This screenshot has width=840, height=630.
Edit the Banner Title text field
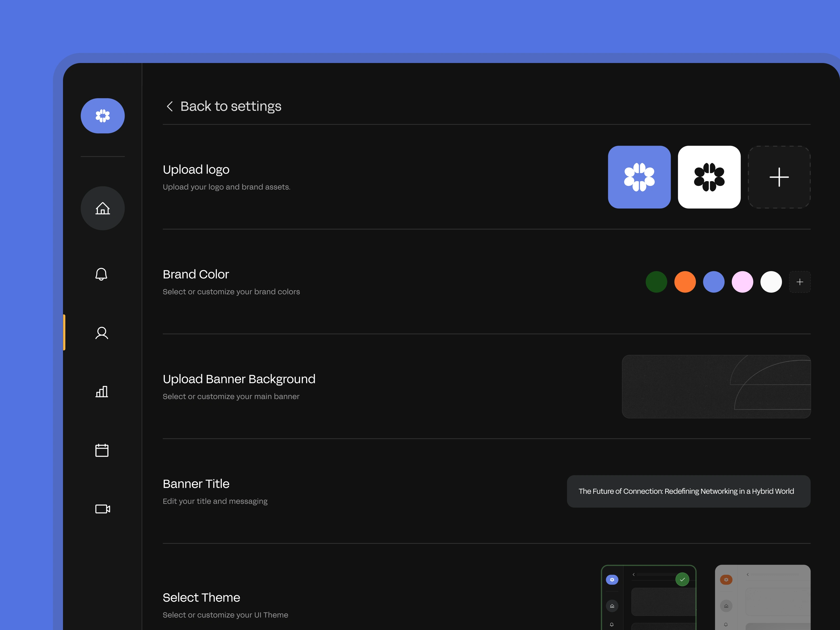(689, 491)
